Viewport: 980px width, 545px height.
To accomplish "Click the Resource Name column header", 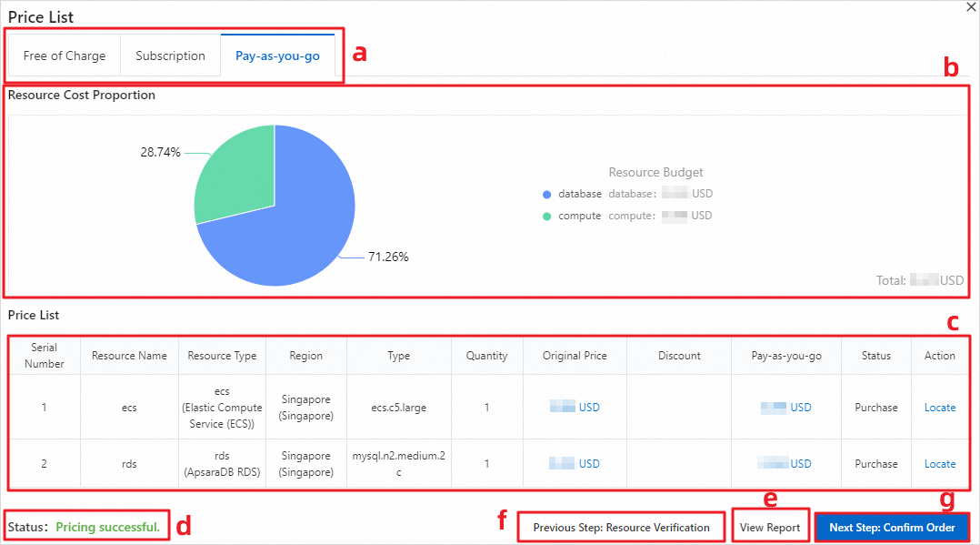I will (x=129, y=356).
